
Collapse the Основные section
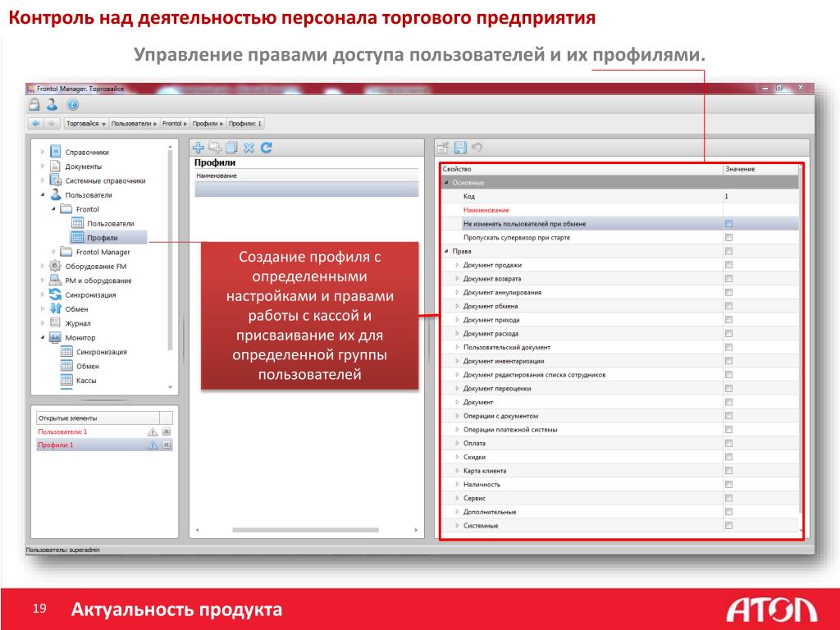[446, 183]
